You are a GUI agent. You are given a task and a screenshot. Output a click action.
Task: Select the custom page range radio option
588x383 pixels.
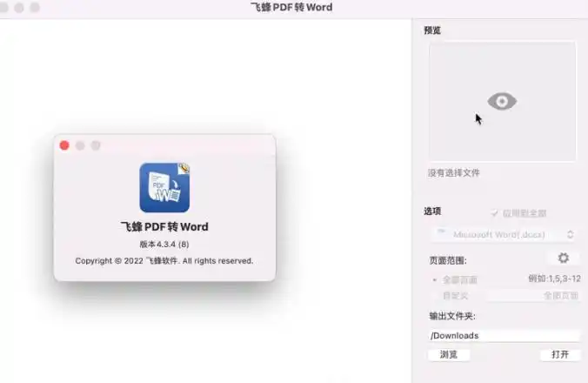pos(435,296)
